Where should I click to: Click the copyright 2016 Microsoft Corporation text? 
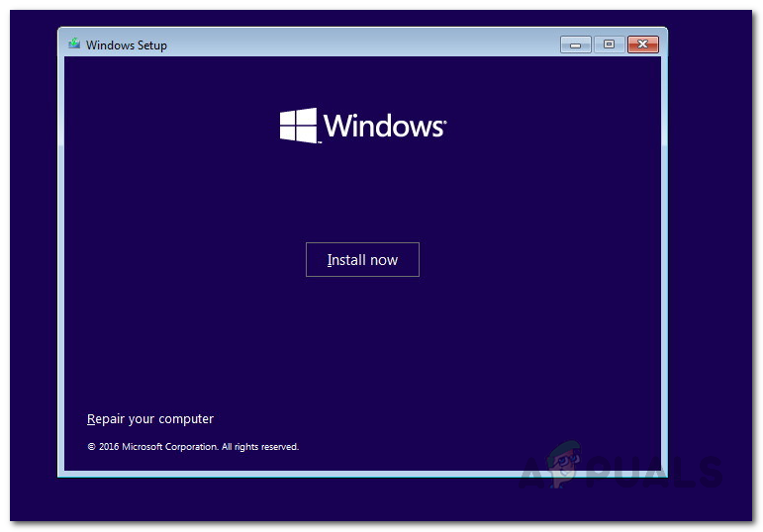[x=193, y=446]
